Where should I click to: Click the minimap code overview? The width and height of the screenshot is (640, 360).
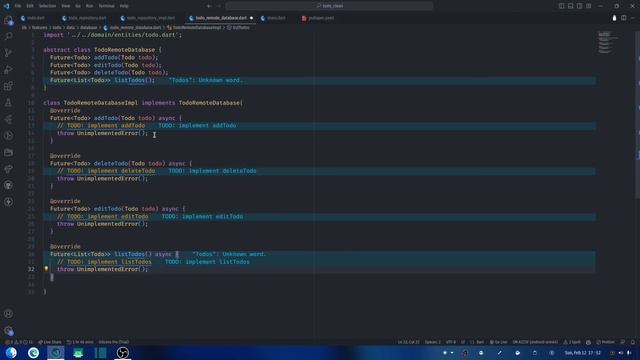609,42
